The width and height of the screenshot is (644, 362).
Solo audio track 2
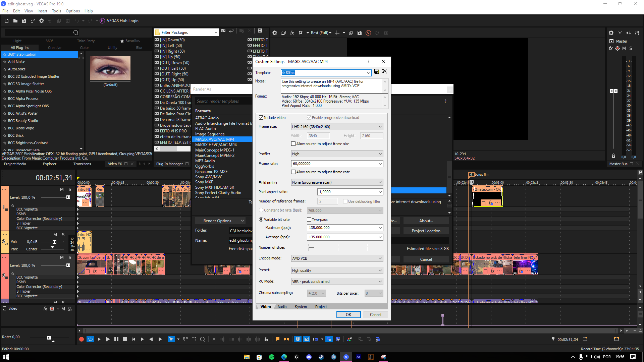coord(63,235)
